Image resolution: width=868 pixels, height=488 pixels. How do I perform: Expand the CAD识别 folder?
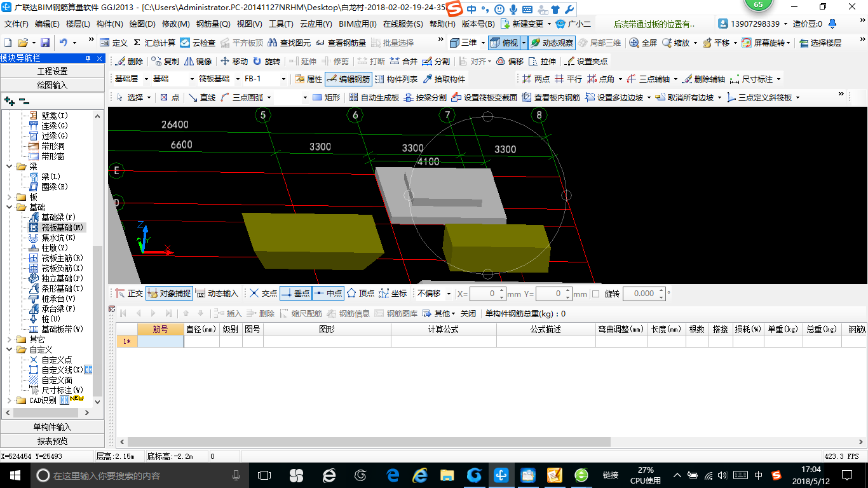pos(10,400)
